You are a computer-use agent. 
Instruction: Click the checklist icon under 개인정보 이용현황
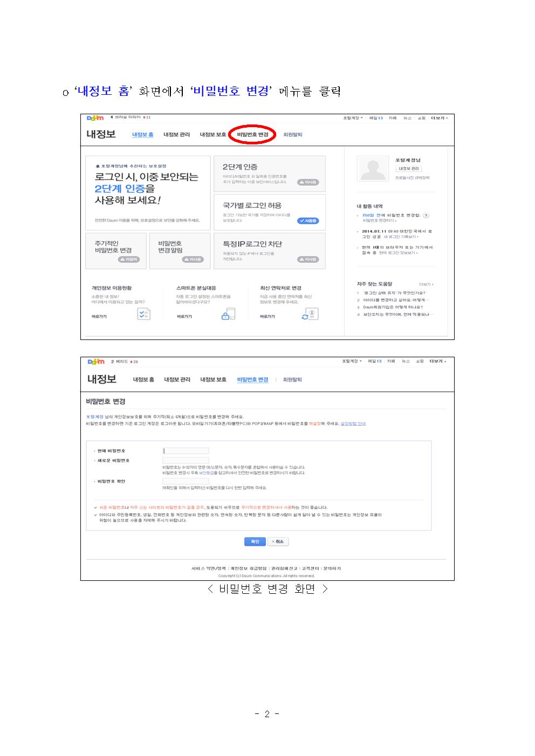pyautogui.click(x=143, y=314)
